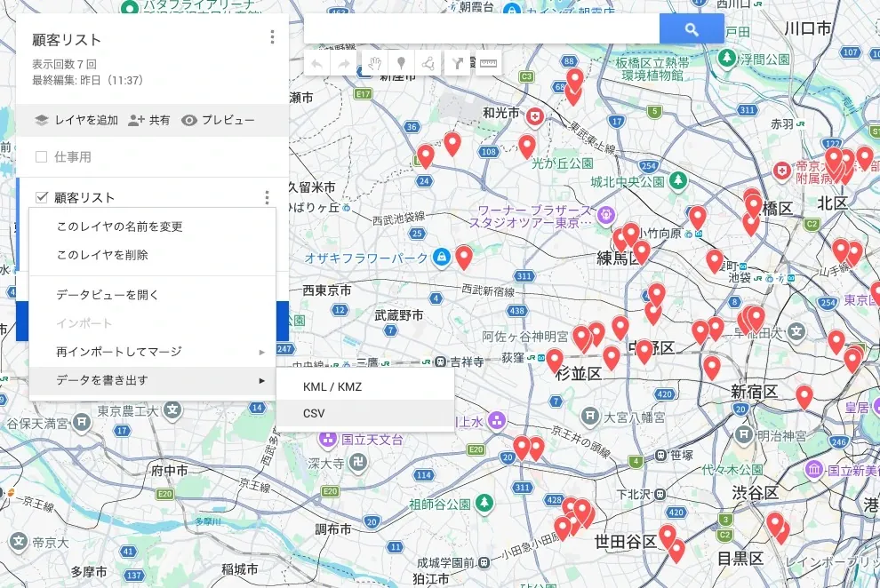Open the 顧客リスト layer three-dot menu
The height and width of the screenshot is (588, 880).
(x=267, y=197)
